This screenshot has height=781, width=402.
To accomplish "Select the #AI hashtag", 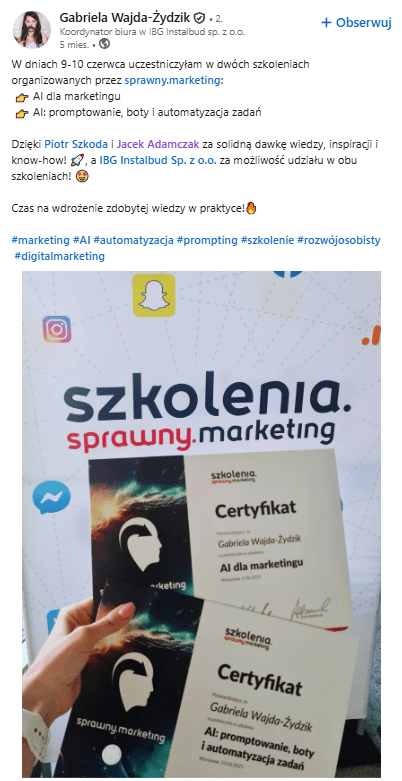I will (x=81, y=240).
